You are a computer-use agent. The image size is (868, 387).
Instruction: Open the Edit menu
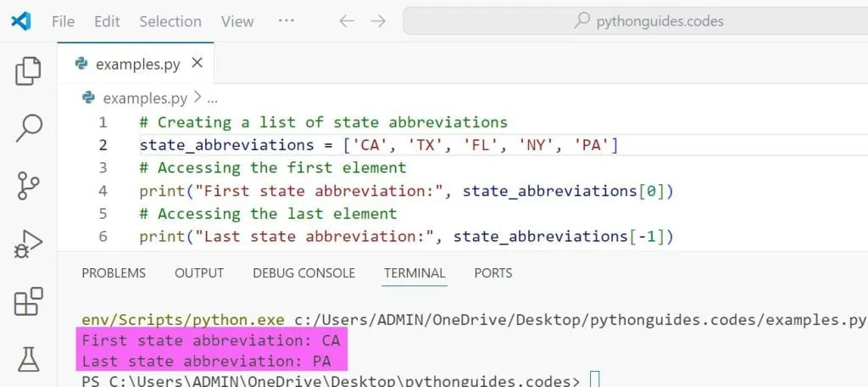[107, 21]
